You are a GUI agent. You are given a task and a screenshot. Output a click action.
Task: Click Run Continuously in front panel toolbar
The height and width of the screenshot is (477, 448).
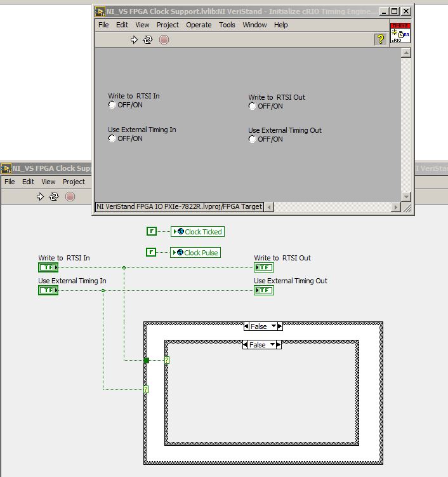click(148, 40)
